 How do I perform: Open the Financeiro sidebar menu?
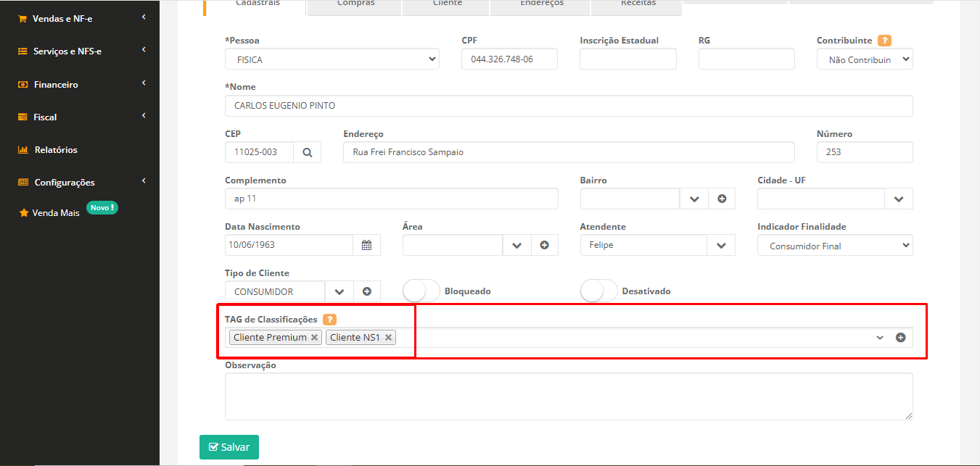56,84
